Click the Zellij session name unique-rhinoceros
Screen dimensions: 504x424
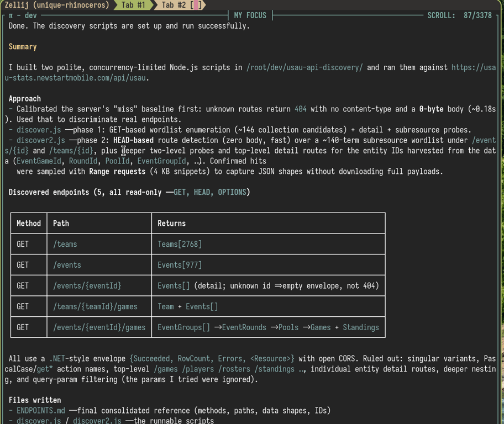pos(72,5)
